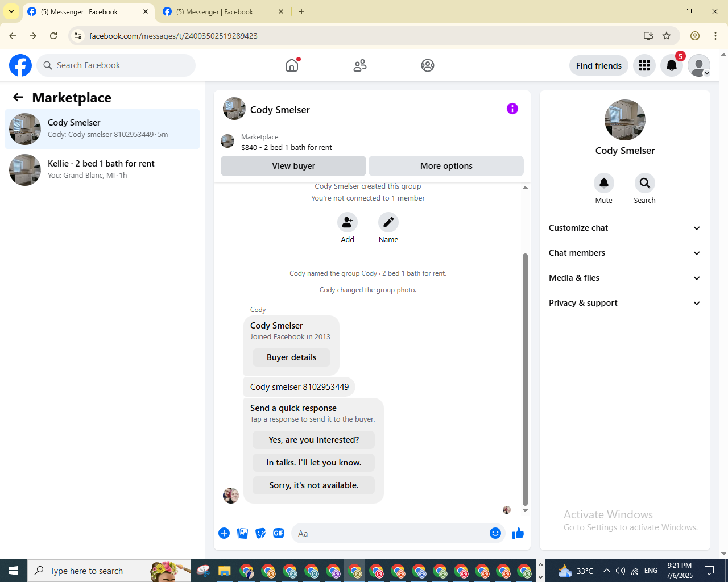Viewport: 728px width, 582px height.
Task: Focus the Aa message input field
Action: [390, 533]
